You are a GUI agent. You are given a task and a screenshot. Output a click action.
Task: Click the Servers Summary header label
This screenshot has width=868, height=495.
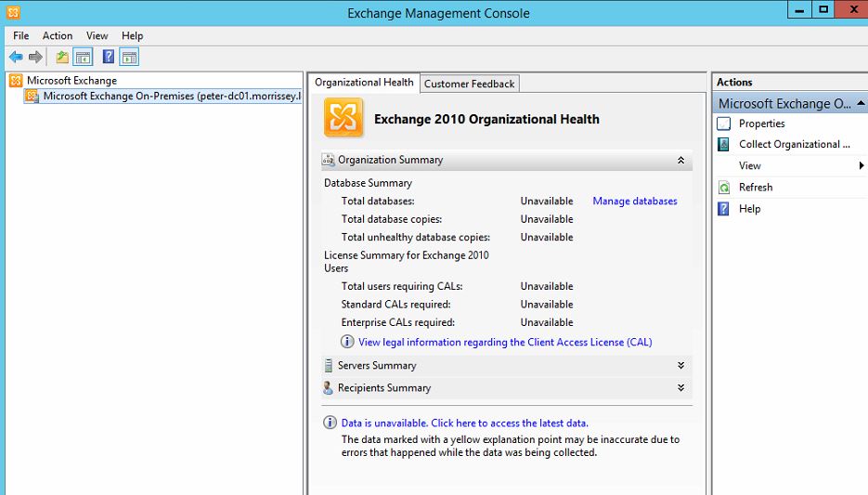(377, 365)
